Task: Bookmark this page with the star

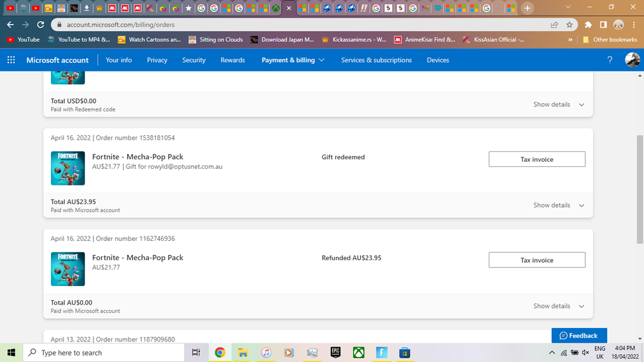Action: (x=569, y=24)
